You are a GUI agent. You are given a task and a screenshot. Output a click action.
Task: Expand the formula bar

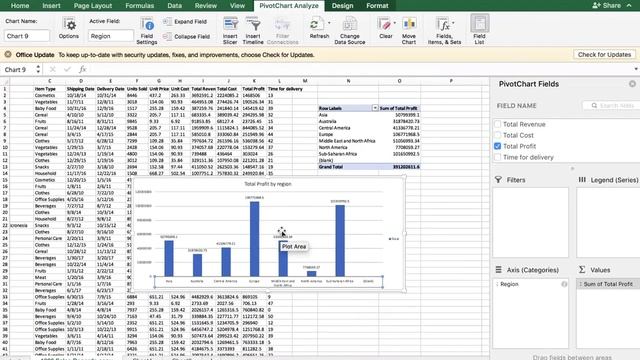coord(636,69)
